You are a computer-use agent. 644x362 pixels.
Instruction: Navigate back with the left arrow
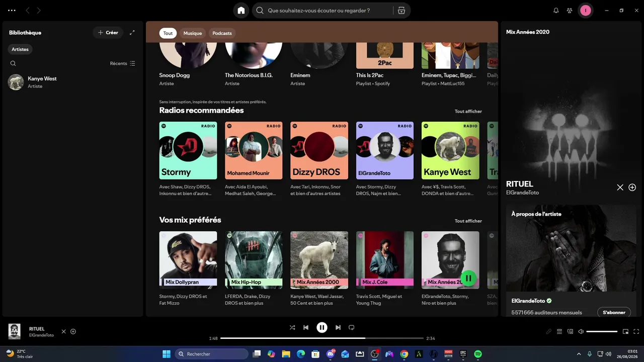coord(28,11)
